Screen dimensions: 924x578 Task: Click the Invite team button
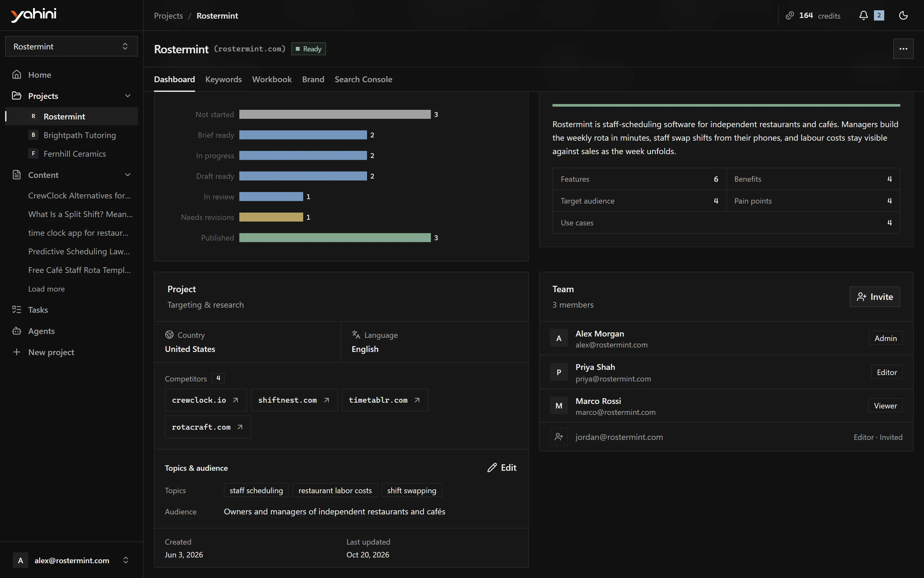coord(874,297)
